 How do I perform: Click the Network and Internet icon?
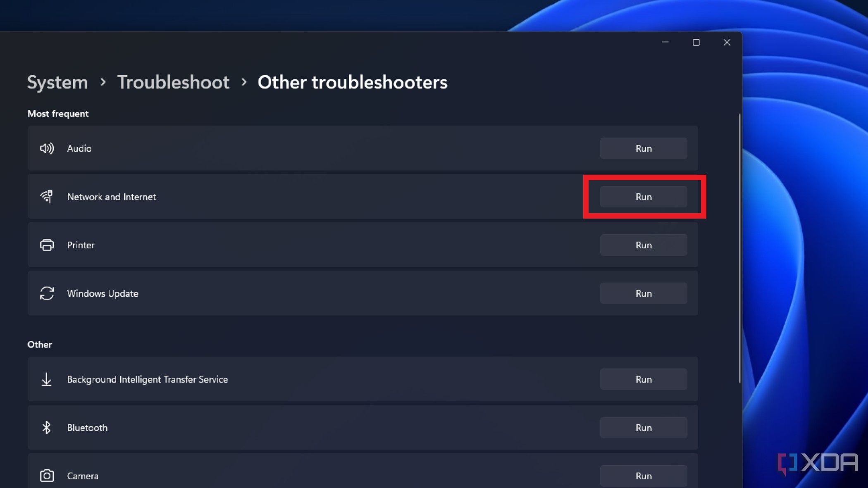click(46, 197)
